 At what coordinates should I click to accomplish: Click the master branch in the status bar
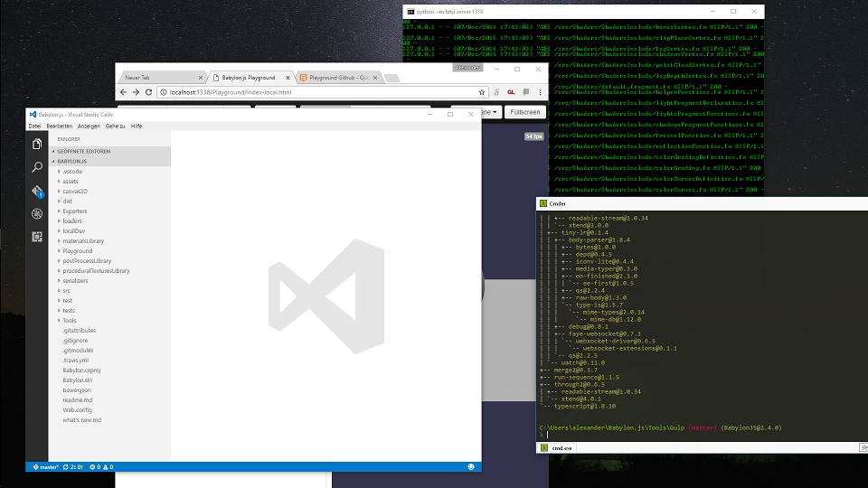45,466
